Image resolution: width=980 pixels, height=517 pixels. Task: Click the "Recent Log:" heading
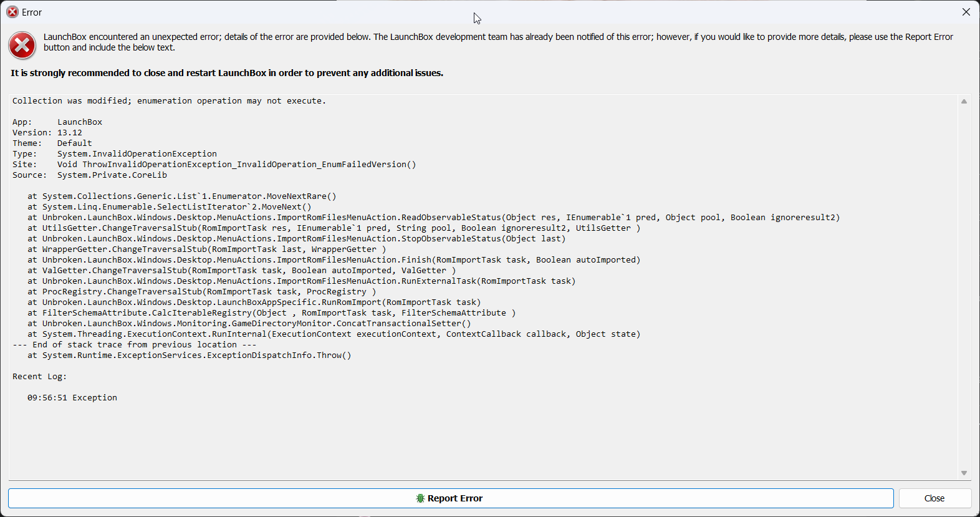[40, 377]
